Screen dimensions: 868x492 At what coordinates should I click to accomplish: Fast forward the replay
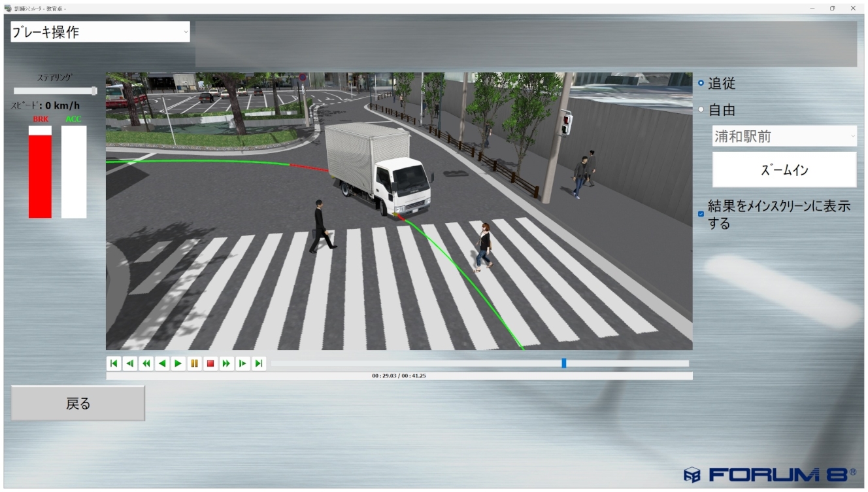click(x=226, y=364)
